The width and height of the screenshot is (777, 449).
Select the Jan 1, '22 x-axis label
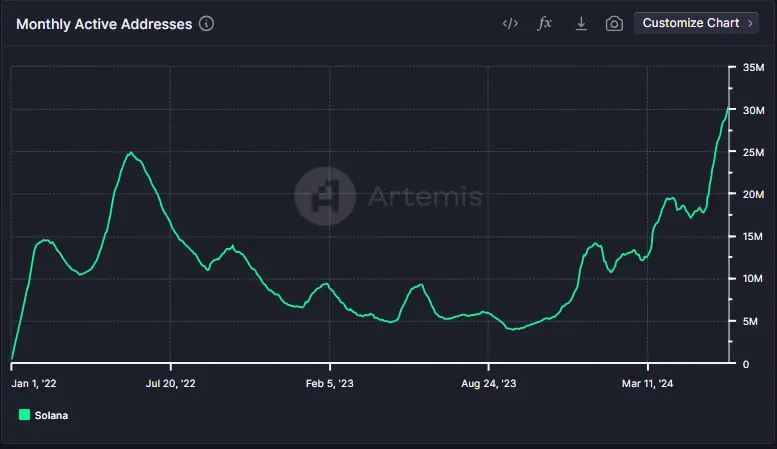click(33, 383)
